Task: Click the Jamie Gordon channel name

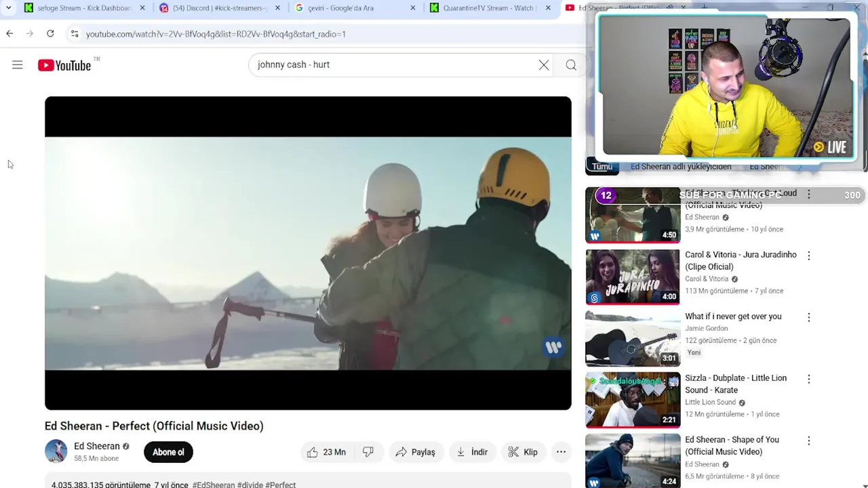Action: tap(707, 329)
